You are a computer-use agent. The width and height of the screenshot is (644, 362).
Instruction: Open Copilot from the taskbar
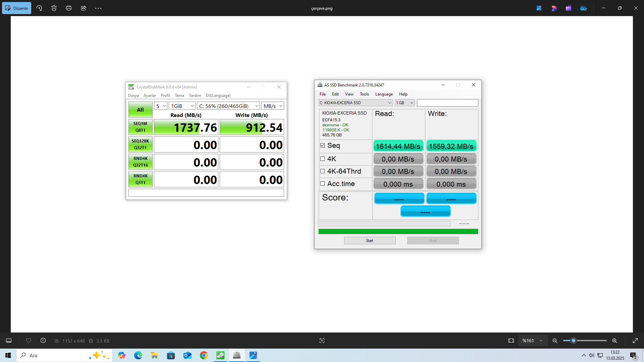[122, 355]
